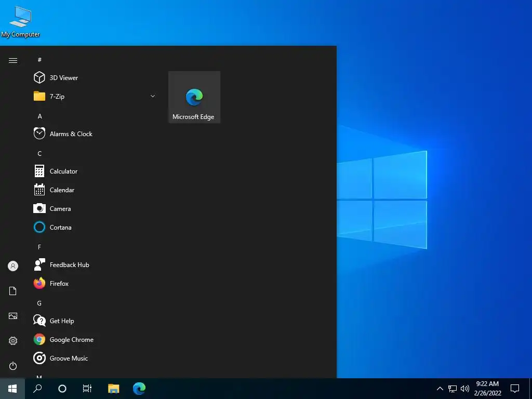Click the Windows Start button

[12, 389]
